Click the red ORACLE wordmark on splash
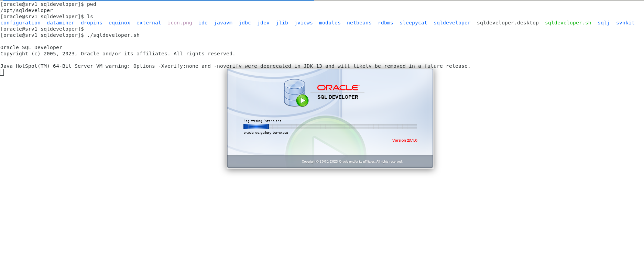Image resolution: width=644 pixels, height=263 pixels. click(338, 88)
